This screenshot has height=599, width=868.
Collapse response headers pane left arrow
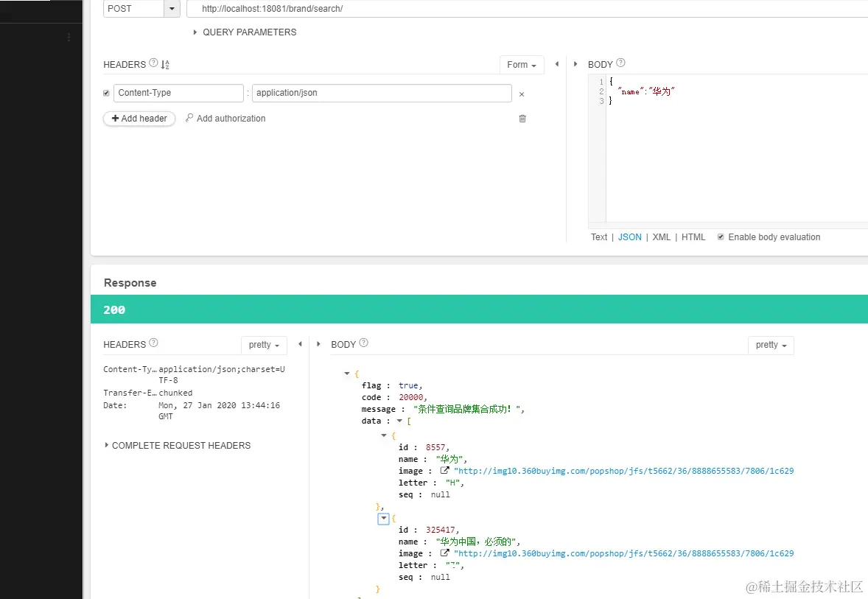click(x=300, y=344)
